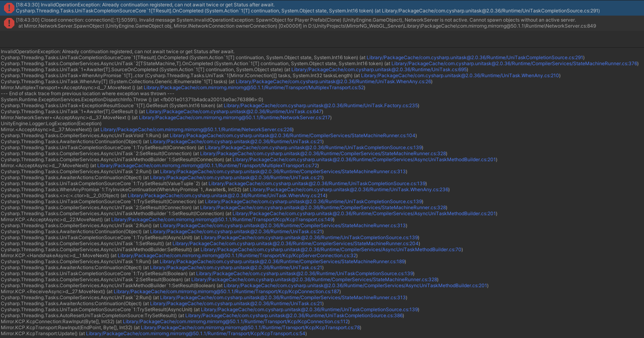Image resolution: width=644 pixels, height=338 pixels.
Task: Select the 'Closed connection' console log entry
Action: point(322,23)
